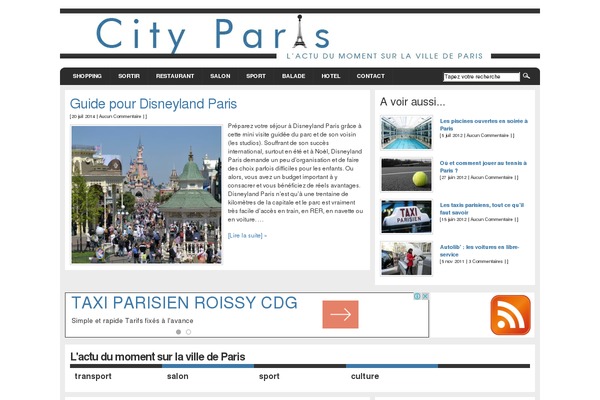The width and height of the screenshot is (600, 400).
Task: Open the Balade menu item
Action: [x=293, y=76]
